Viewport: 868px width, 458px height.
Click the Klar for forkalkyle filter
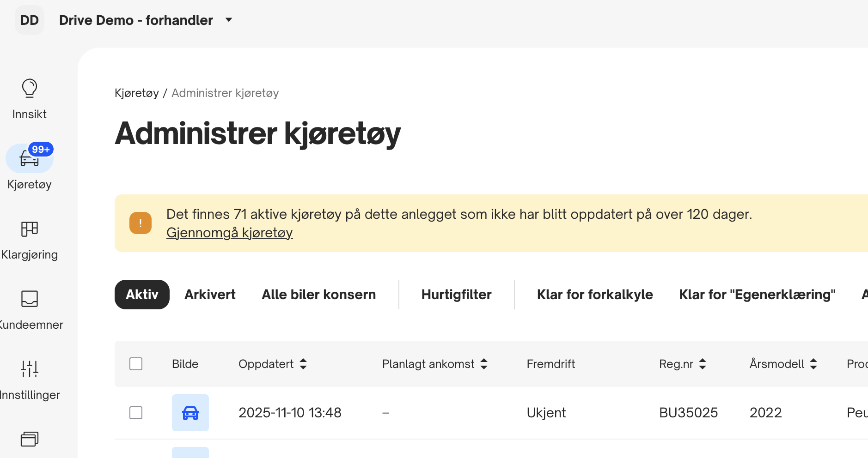pos(594,295)
